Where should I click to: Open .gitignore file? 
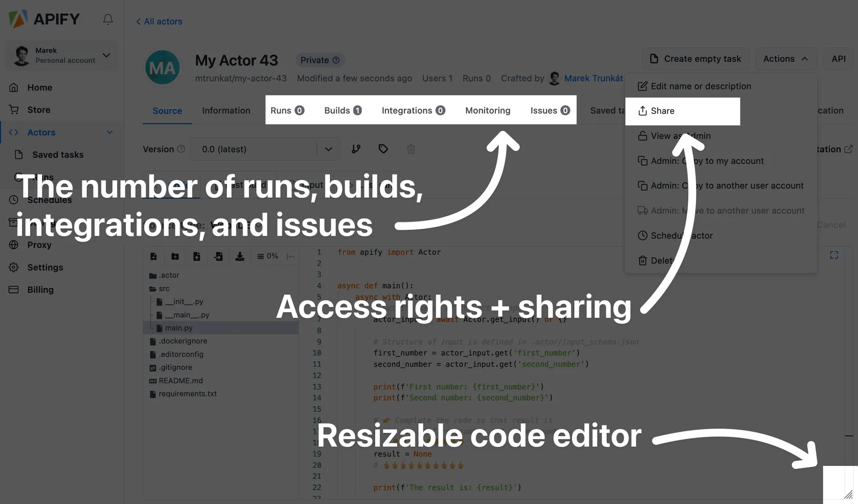coord(171,367)
